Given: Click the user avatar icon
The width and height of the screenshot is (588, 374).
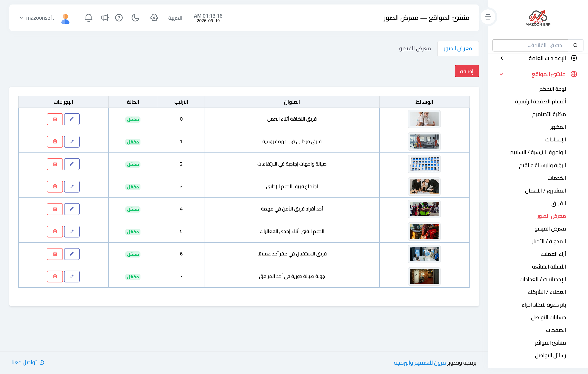Looking at the screenshot, I should tap(65, 18).
